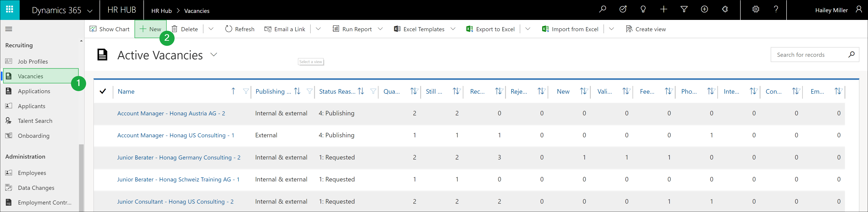Click the Name column ascending sort arrow

(x=233, y=91)
